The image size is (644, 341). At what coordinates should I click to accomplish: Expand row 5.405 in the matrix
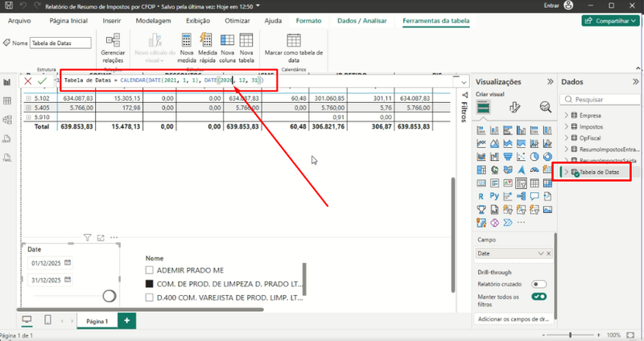pyautogui.click(x=28, y=108)
